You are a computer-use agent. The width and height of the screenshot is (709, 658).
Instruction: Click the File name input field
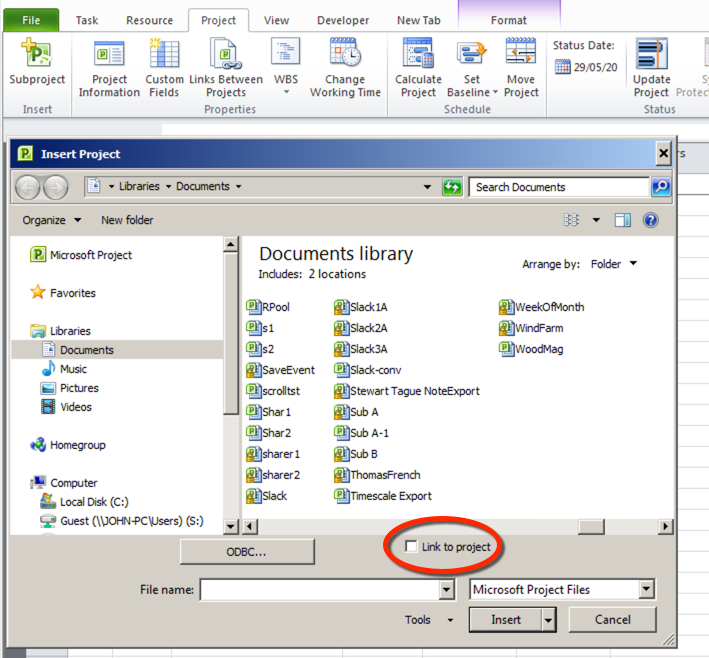coord(320,590)
